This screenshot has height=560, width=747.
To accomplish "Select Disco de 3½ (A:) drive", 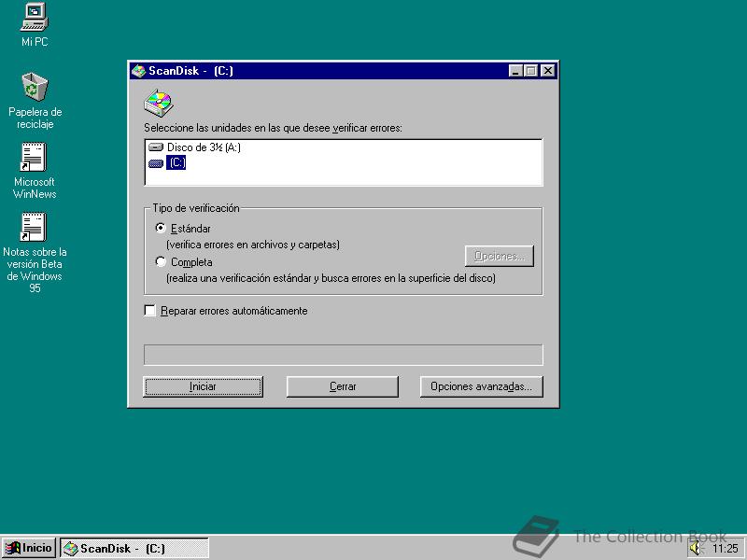I will [x=204, y=147].
